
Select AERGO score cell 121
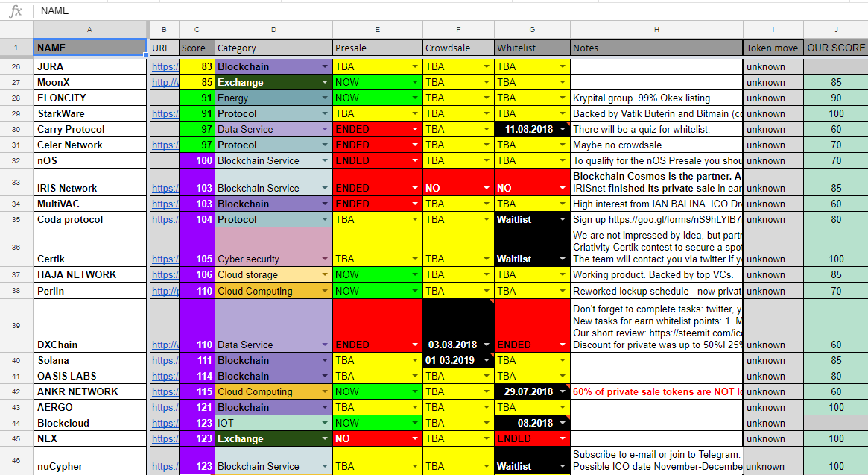197,407
